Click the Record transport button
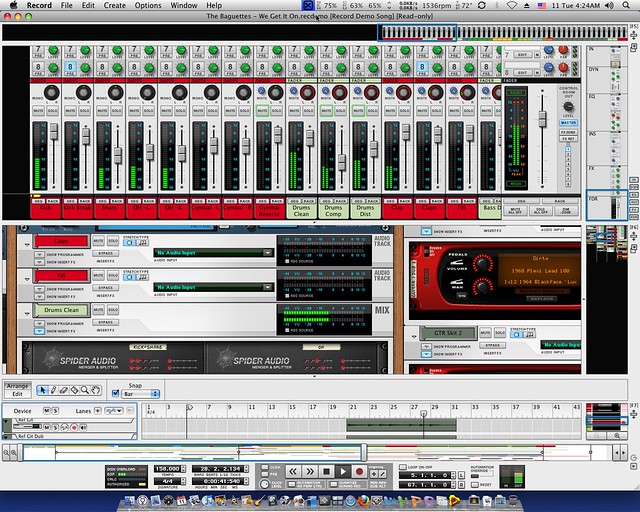Viewport: 640px width, 512px height. pos(359,472)
